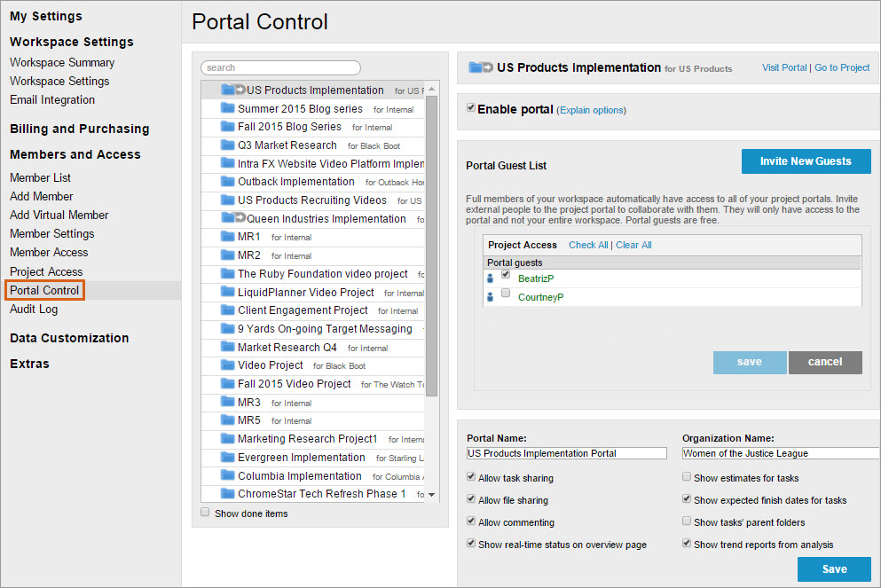Click the guest icon beside BeatrizP
Viewport: 881px width, 588px height.
[x=490, y=277]
